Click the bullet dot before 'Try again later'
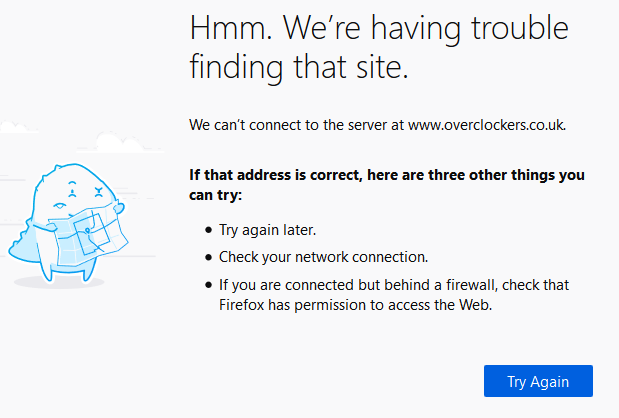Viewport: 619px width, 418px height. click(208, 230)
